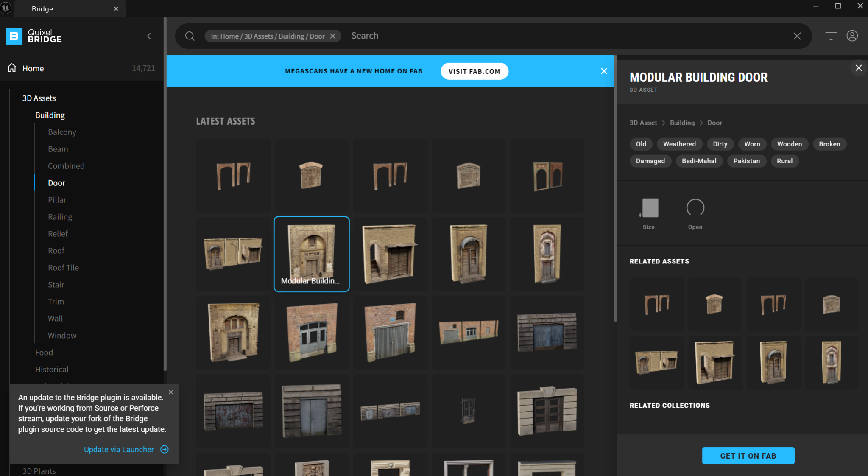
Task: Open the Roof Tile category
Action: point(63,268)
